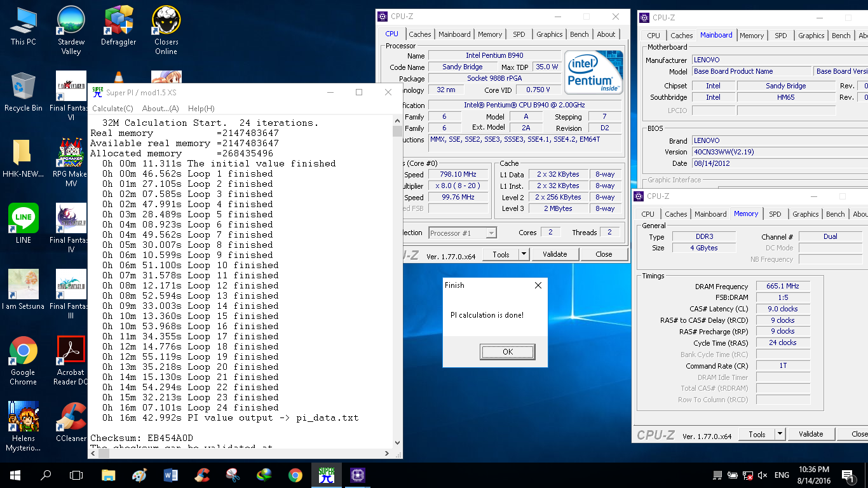The image size is (868, 488).
Task: Click DRAM Frequency value 665.1 MHz
Action: point(783,287)
